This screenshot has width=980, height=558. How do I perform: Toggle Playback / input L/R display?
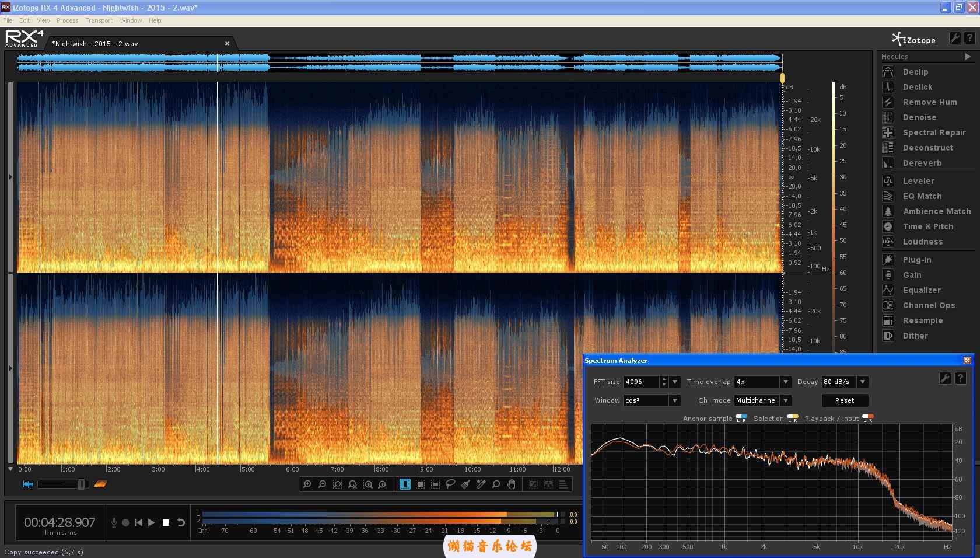(x=868, y=418)
